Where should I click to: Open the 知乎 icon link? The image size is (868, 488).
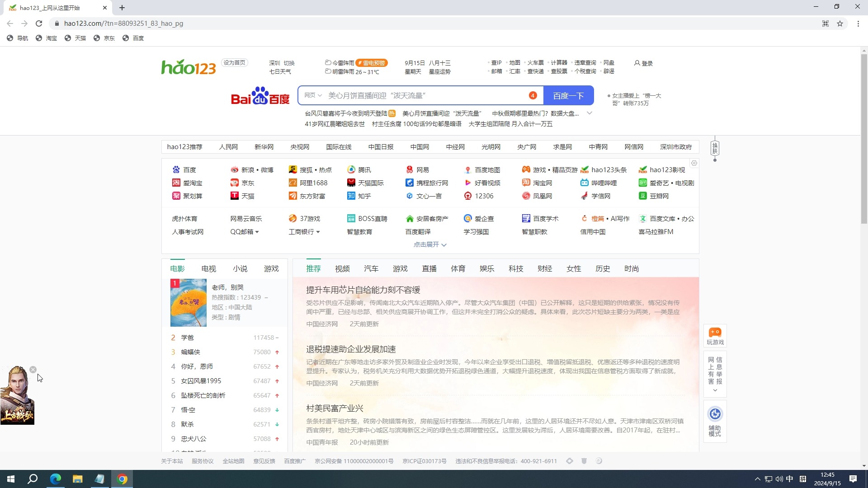click(x=351, y=196)
